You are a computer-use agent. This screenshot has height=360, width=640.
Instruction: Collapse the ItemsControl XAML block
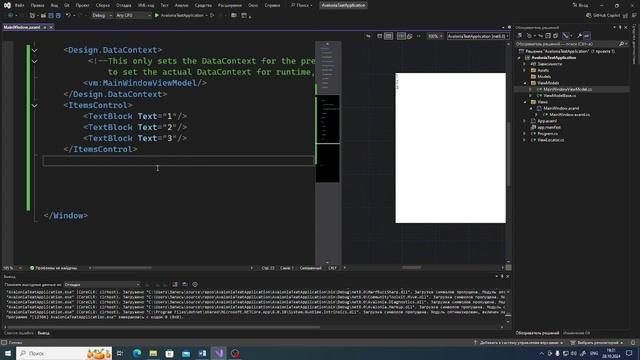[35, 105]
